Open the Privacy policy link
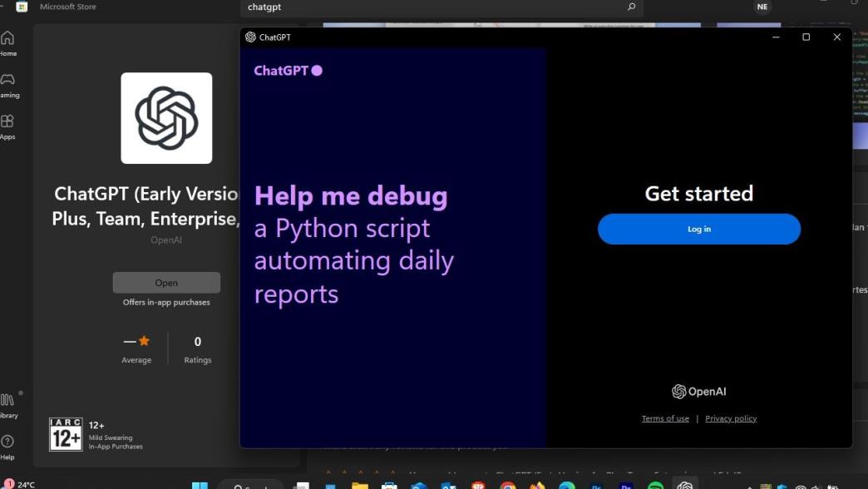 (731, 418)
